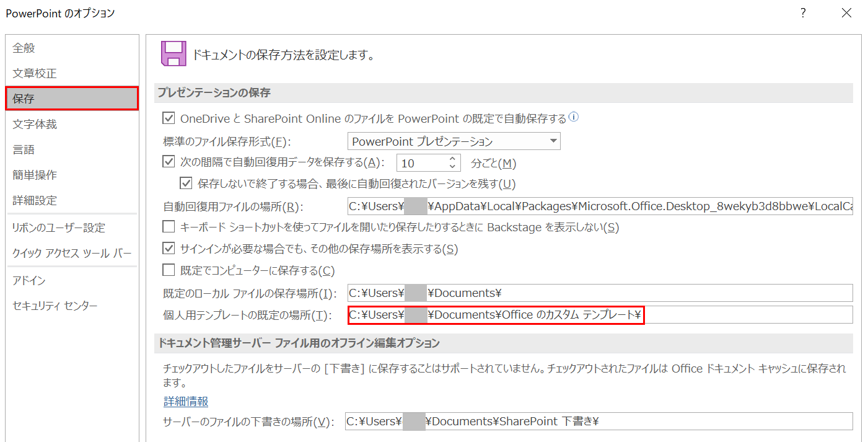Switch to 言語 settings
The width and height of the screenshot is (868, 442).
click(x=72, y=149)
